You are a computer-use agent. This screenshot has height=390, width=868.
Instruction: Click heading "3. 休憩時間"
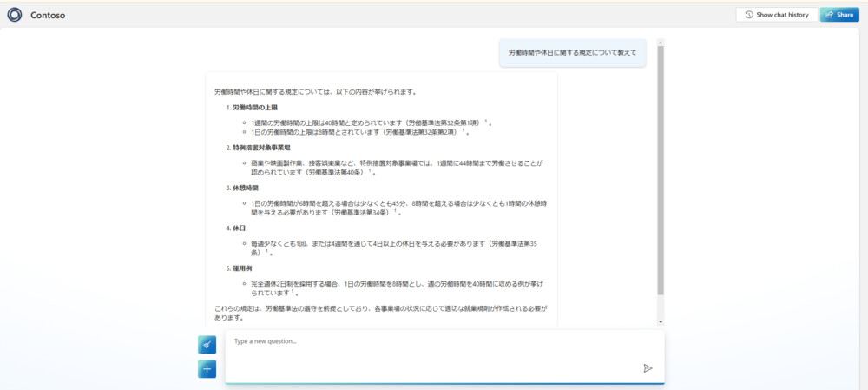coord(242,188)
